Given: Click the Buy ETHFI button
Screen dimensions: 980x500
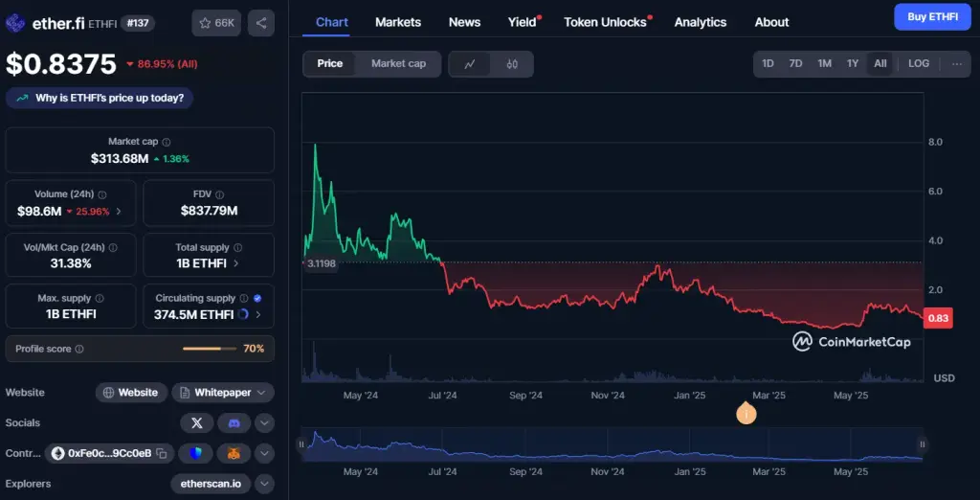Looking at the screenshot, I should pyautogui.click(x=932, y=17).
